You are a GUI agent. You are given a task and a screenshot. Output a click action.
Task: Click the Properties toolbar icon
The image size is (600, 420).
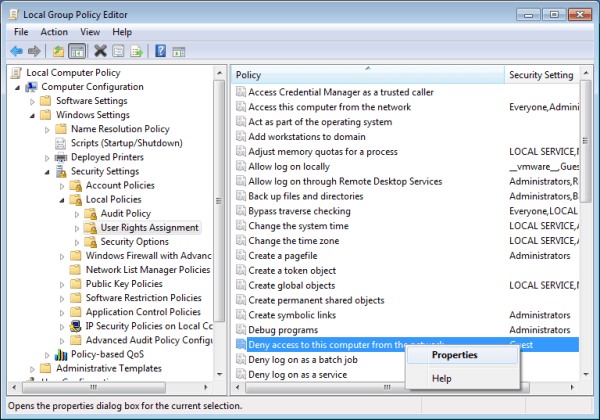(x=118, y=51)
